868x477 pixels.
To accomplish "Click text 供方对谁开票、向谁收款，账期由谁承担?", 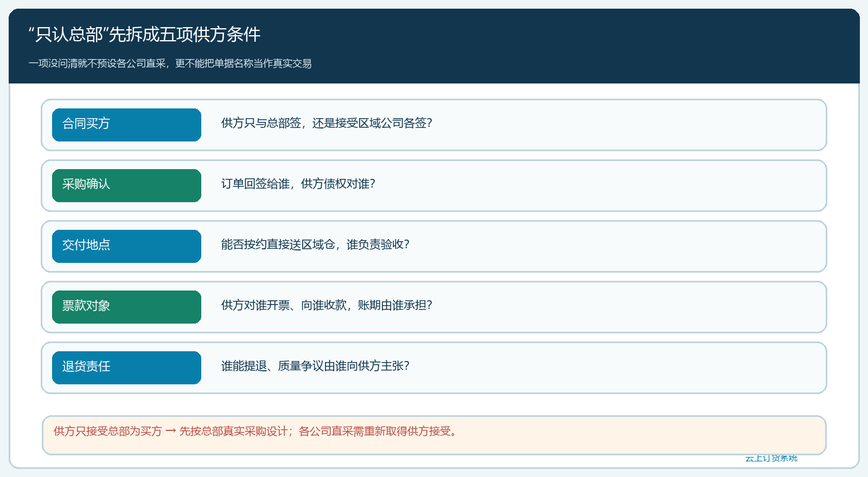I will [327, 305].
